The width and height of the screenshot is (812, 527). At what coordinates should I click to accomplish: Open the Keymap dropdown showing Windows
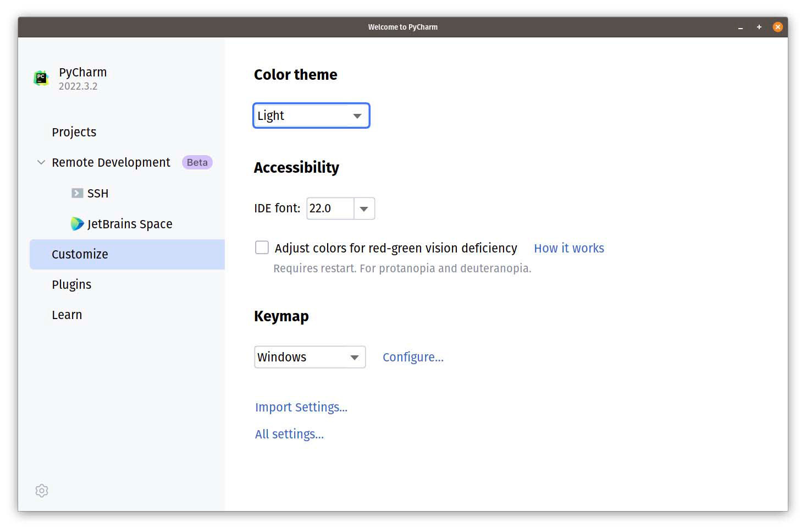[310, 357]
